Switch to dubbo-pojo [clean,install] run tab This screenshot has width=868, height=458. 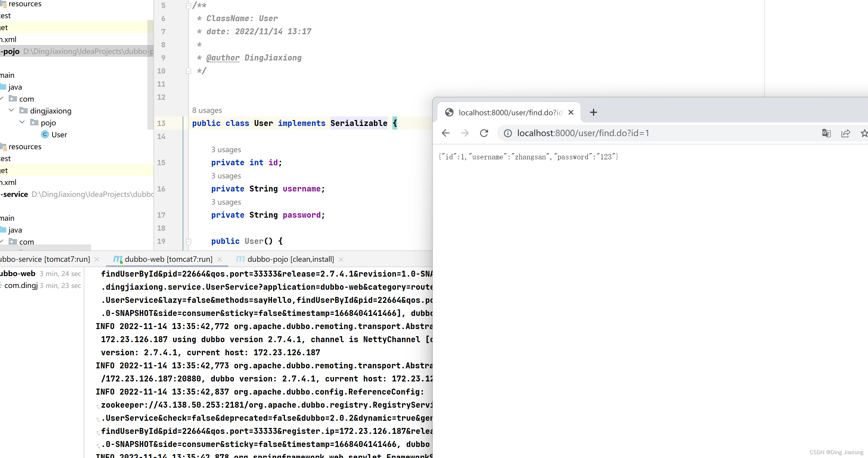click(x=291, y=259)
